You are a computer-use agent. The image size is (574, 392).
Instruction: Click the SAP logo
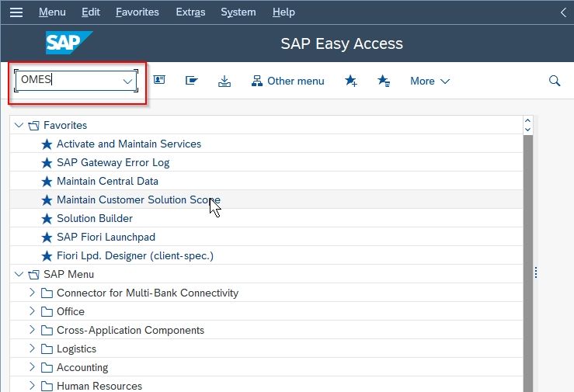(x=69, y=43)
